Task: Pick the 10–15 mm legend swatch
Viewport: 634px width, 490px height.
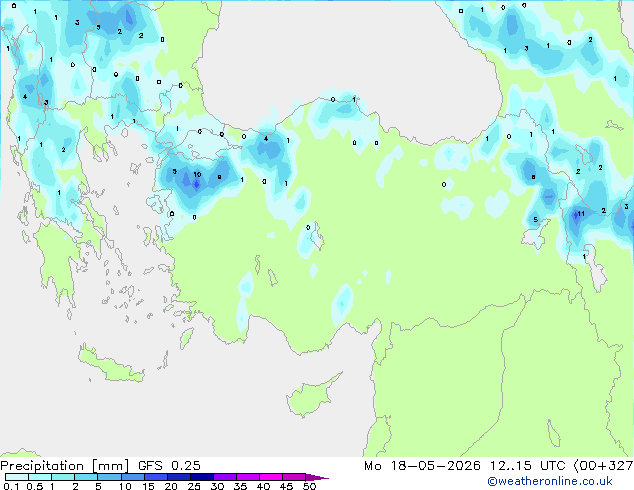Action: pyautogui.click(x=132, y=477)
